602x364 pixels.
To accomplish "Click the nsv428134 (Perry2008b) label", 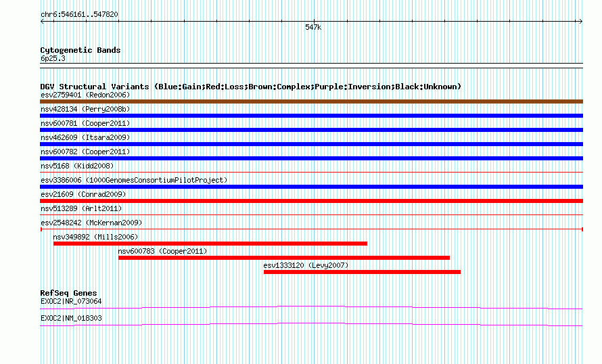I will click(85, 109).
